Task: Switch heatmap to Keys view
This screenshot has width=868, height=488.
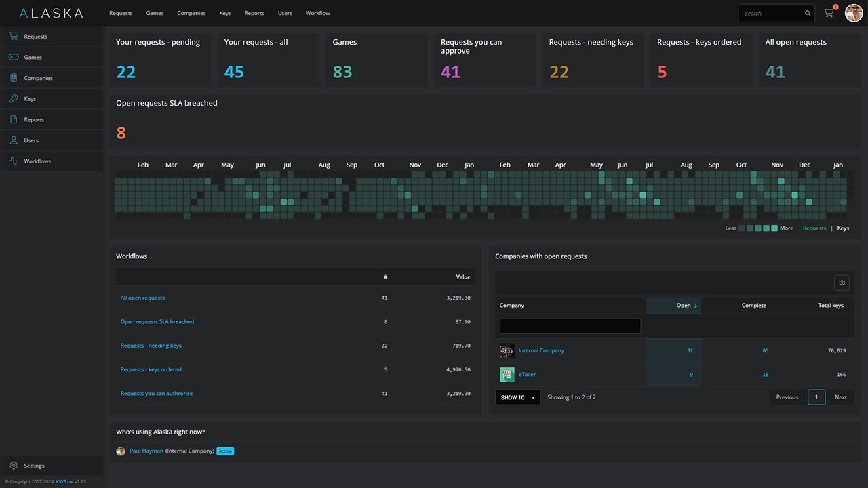Action: pos(843,228)
